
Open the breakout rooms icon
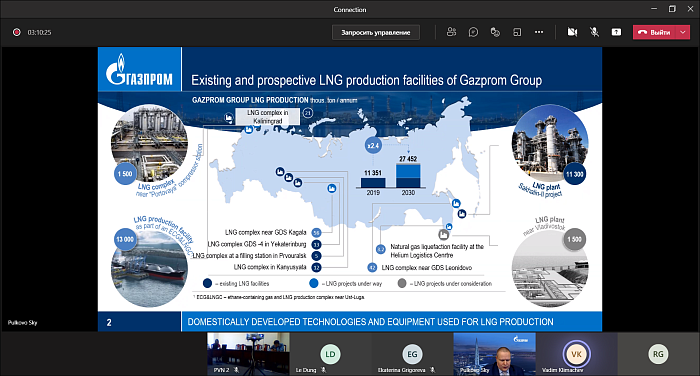(x=517, y=32)
